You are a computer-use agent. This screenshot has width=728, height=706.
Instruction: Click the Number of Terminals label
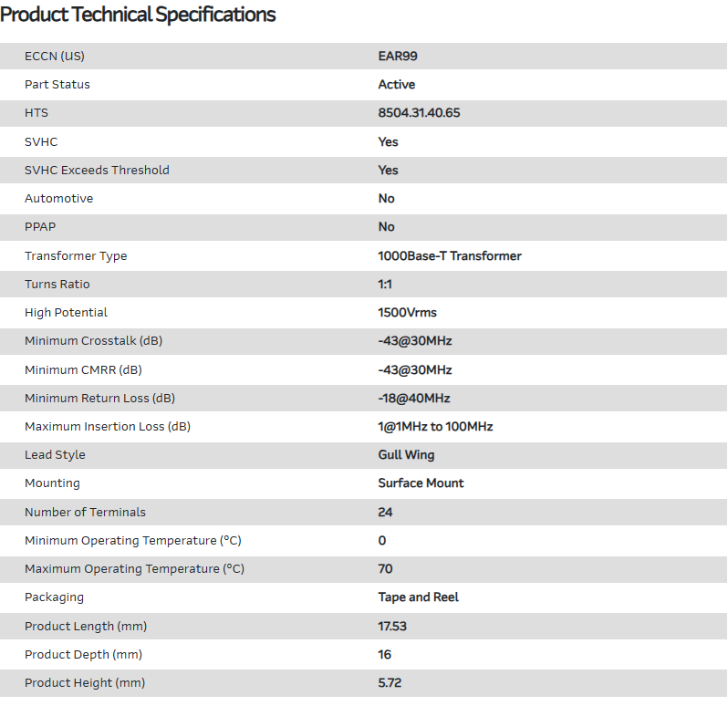pos(85,513)
